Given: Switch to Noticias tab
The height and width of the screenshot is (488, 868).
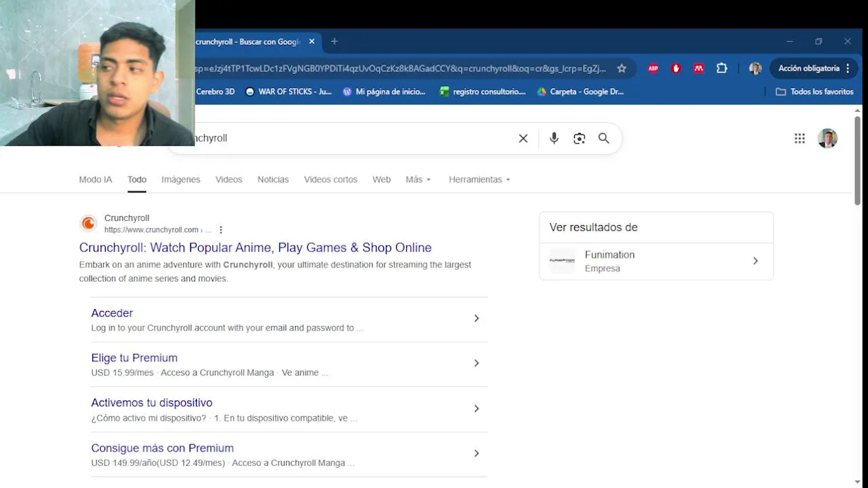Looking at the screenshot, I should (x=273, y=180).
